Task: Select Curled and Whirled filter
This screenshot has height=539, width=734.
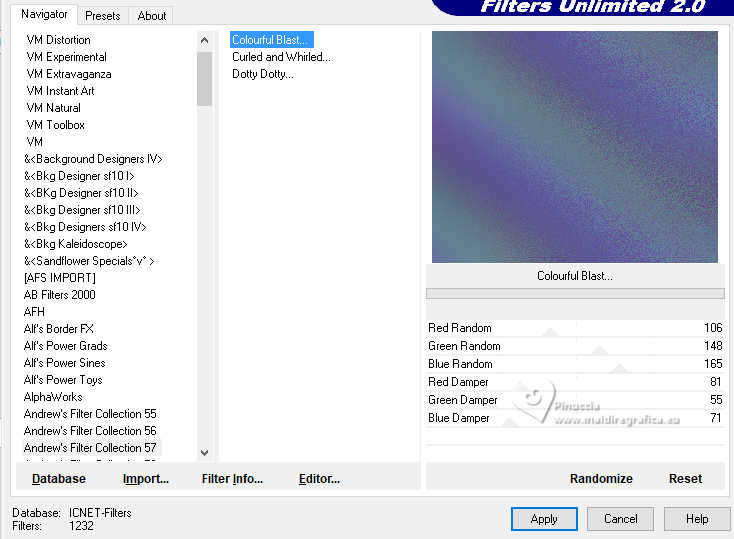Action: (x=281, y=57)
